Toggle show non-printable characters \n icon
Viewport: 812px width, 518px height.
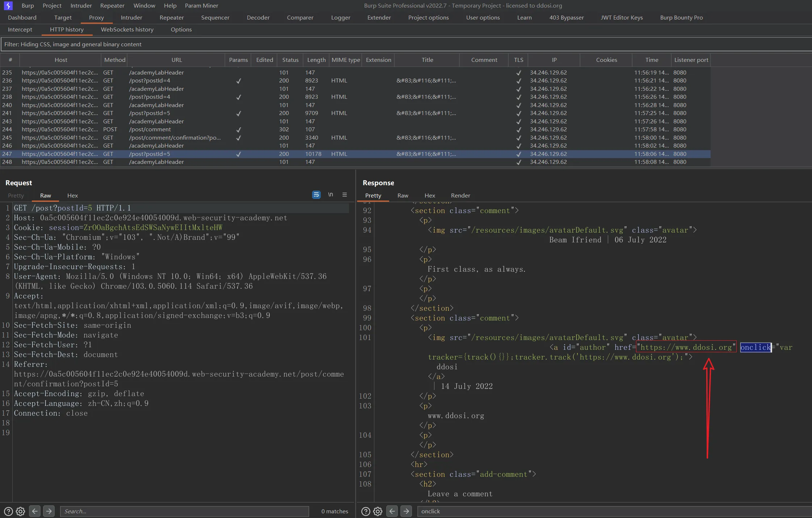331,195
